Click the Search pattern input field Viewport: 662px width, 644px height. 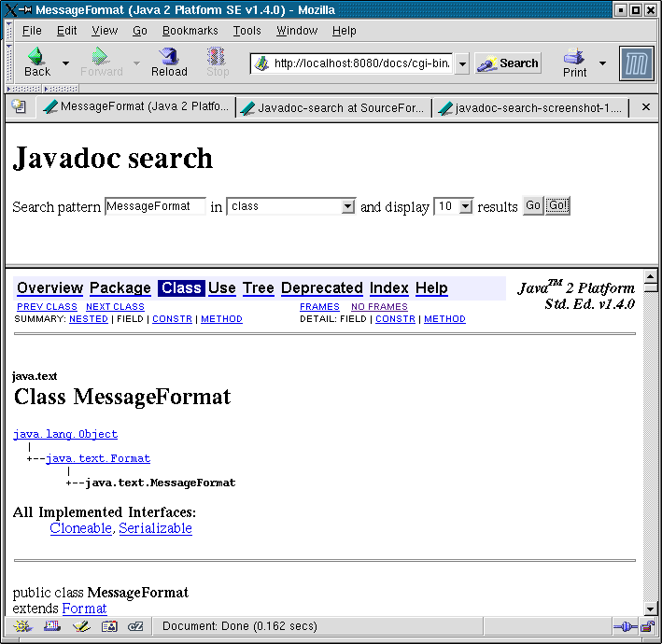tap(155, 206)
